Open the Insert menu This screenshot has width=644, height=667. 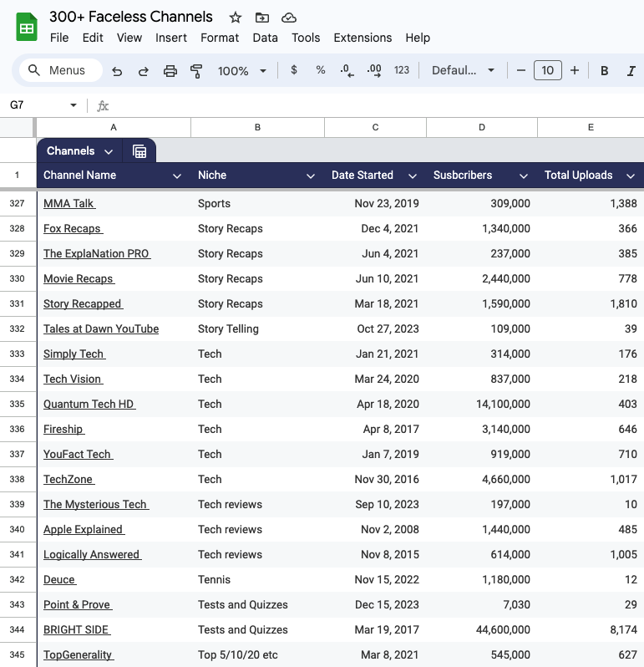tap(171, 38)
